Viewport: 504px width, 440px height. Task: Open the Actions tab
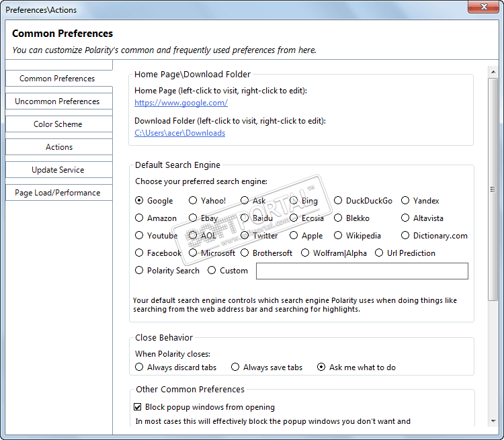point(59,147)
